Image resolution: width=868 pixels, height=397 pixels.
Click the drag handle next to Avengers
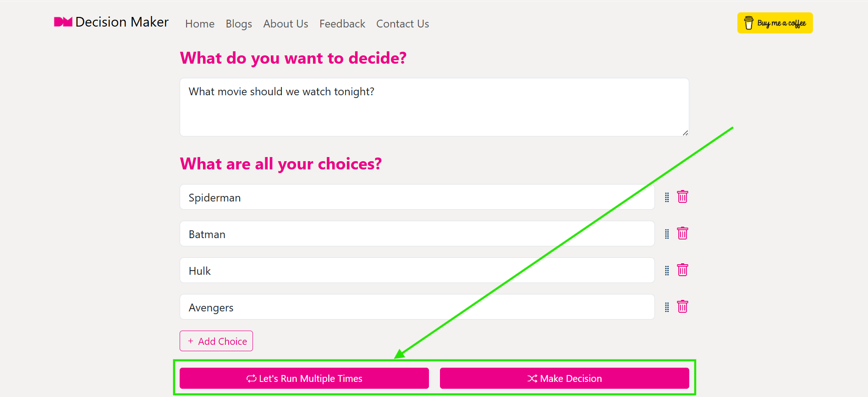coord(666,307)
